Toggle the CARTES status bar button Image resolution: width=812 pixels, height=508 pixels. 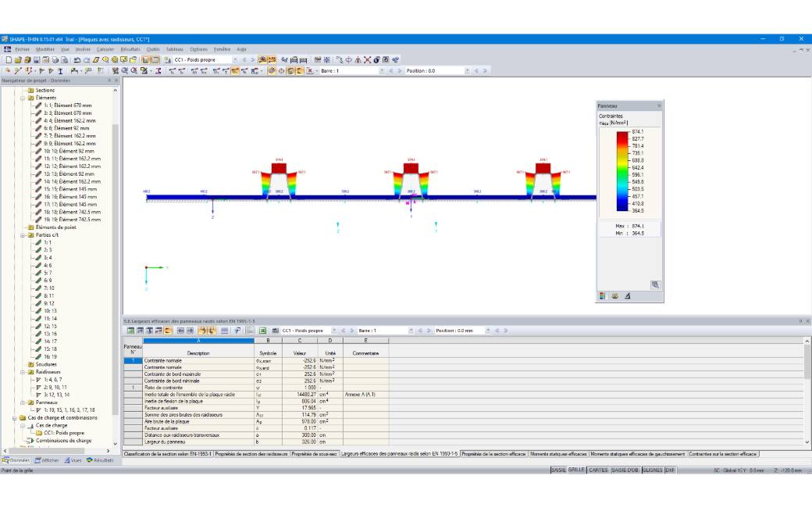click(x=598, y=470)
